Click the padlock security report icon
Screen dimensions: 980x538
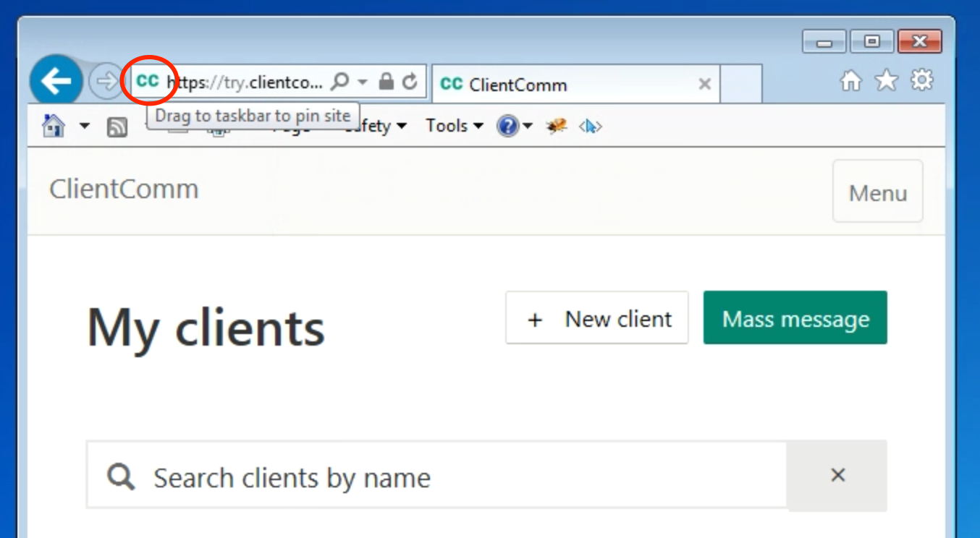[386, 81]
